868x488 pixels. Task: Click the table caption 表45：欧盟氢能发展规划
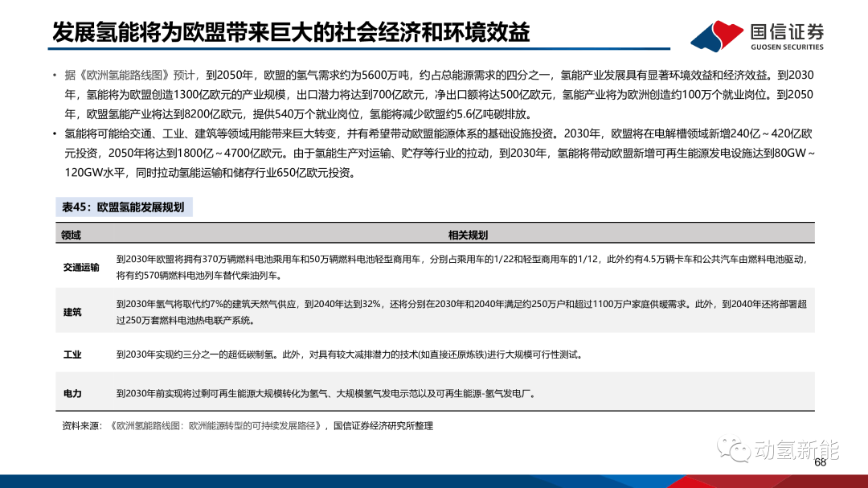(124, 207)
